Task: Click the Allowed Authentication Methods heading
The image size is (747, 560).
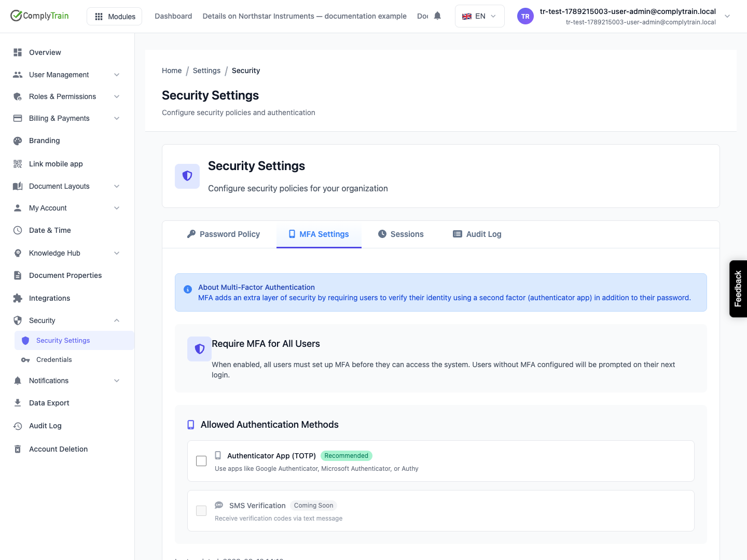Action: pos(270,425)
